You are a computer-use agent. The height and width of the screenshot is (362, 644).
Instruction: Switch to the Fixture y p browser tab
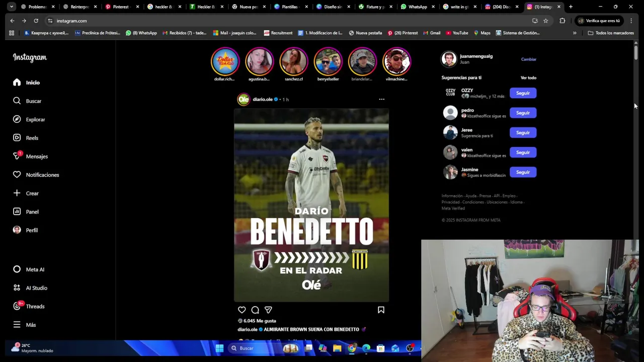pyautogui.click(x=375, y=7)
